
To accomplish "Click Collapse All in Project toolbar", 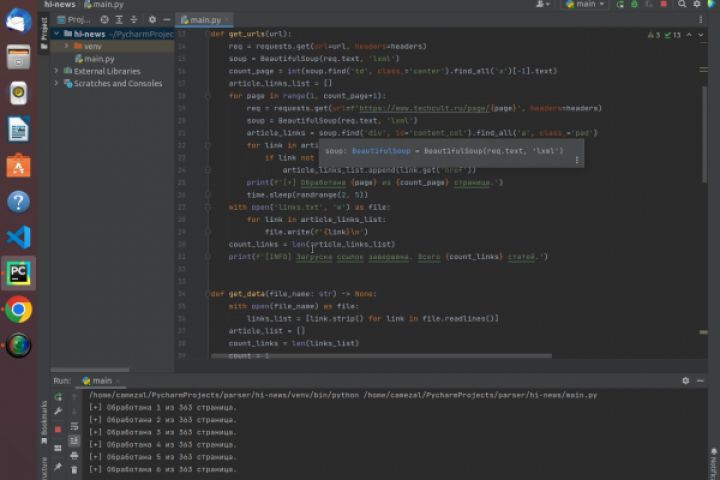I will tap(134, 20).
